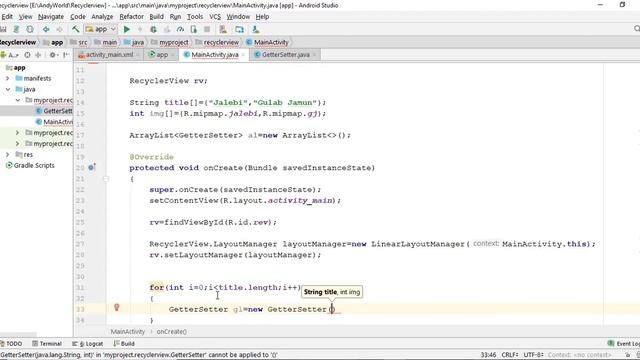Open the Run menu

[x=175, y=17]
